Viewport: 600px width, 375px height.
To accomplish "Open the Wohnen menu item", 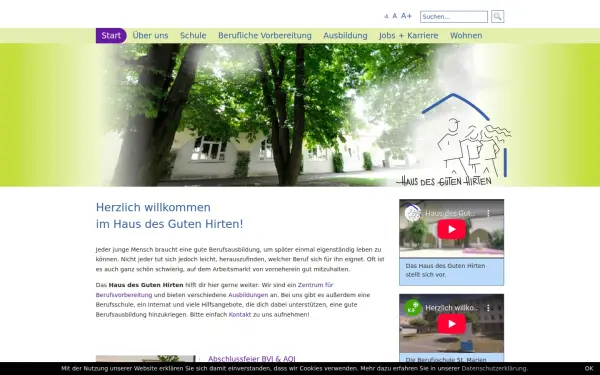I will (x=466, y=36).
